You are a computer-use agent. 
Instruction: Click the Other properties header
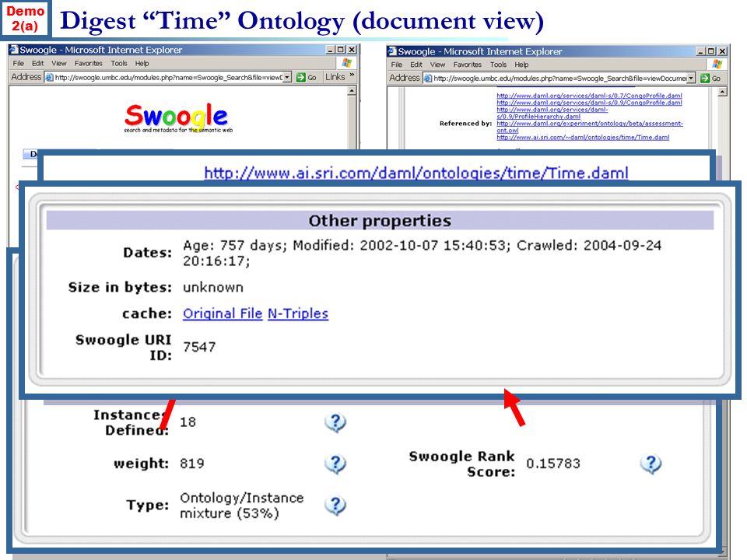pos(380,221)
